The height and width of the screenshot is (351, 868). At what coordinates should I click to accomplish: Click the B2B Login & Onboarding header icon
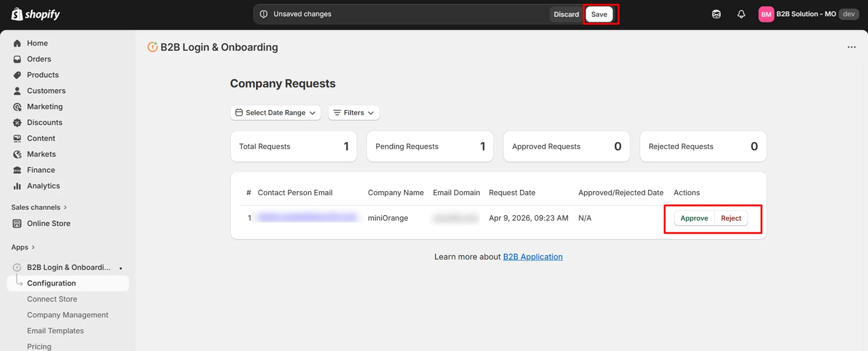click(x=152, y=47)
